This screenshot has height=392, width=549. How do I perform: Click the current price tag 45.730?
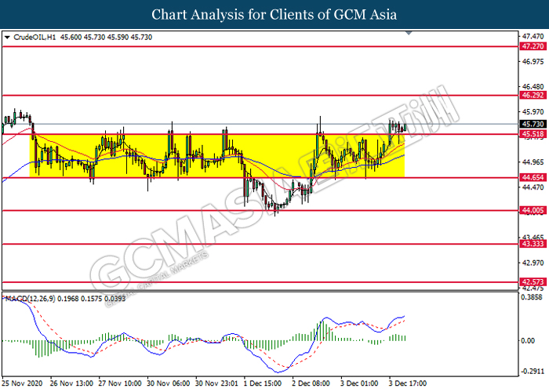[533, 124]
